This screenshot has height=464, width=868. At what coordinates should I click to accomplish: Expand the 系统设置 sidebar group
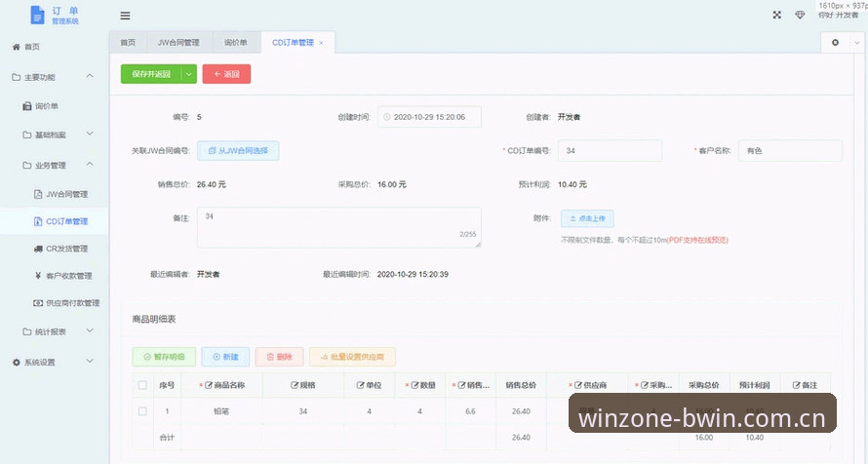(90, 362)
